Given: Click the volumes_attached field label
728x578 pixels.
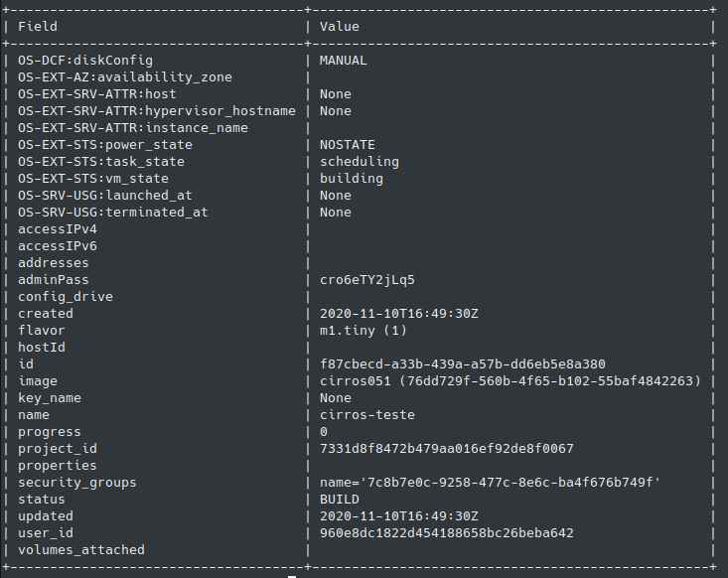Looking at the screenshot, I should [x=81, y=550].
